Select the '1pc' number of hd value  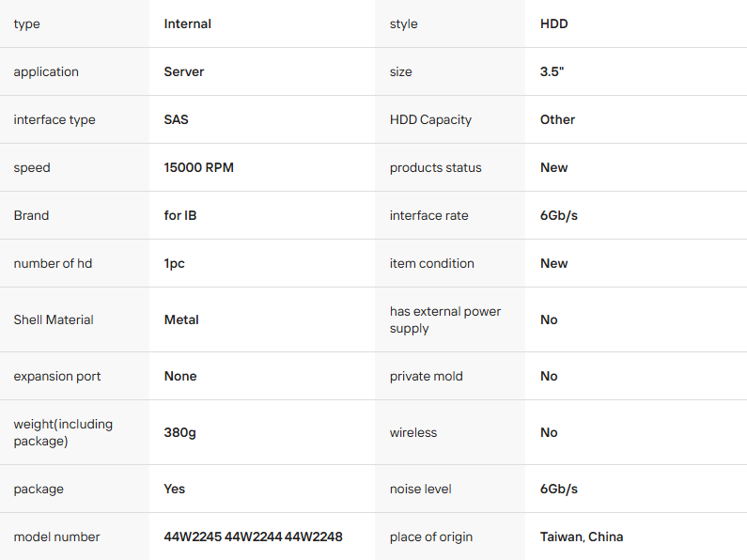click(x=174, y=263)
